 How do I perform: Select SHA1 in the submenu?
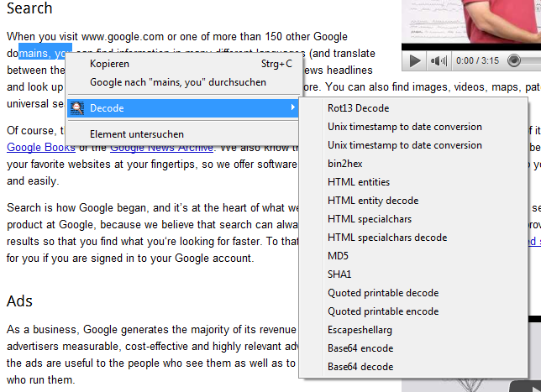[x=413, y=274]
